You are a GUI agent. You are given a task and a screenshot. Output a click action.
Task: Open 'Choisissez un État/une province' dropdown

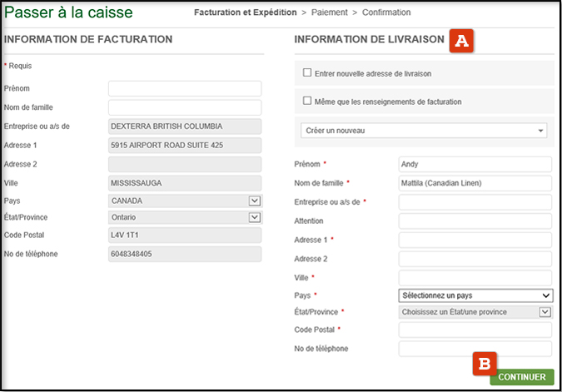(475, 312)
